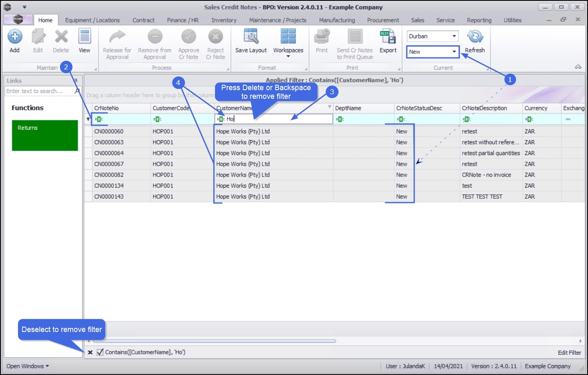Click the search magnifier in Links panel
Image resolution: width=588 pixels, height=375 pixels.
click(x=77, y=91)
